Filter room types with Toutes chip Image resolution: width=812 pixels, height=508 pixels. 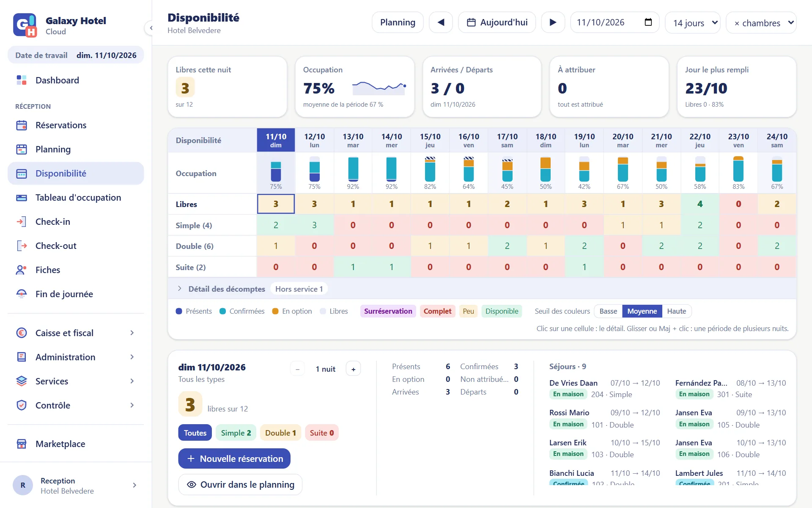point(195,433)
